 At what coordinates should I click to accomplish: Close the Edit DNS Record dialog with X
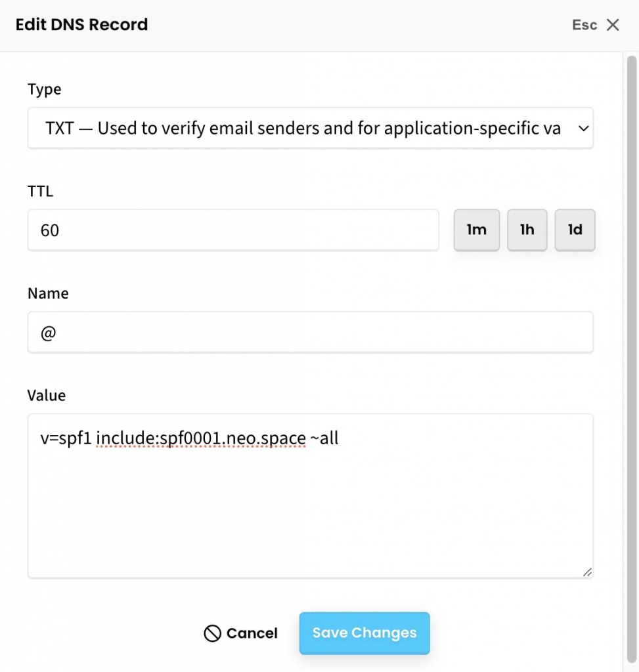[x=613, y=25]
